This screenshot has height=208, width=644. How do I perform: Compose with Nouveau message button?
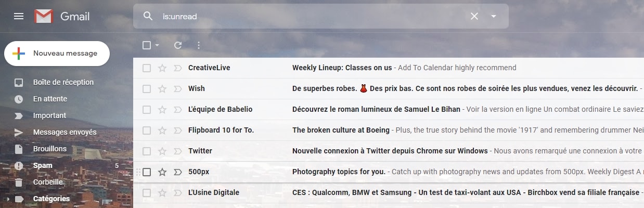tap(57, 54)
